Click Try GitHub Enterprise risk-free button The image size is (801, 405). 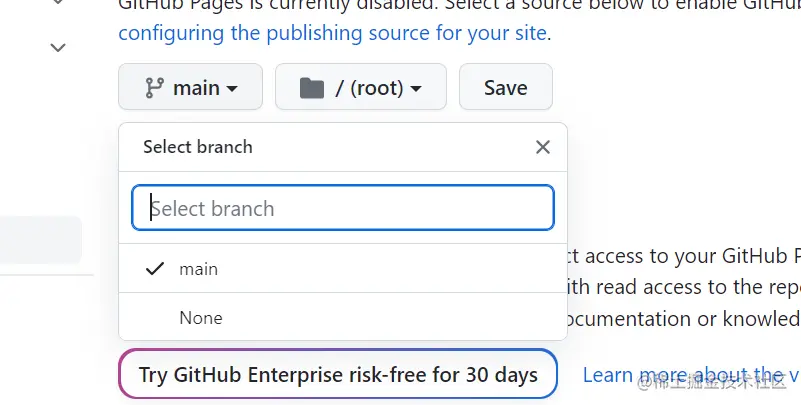pos(338,374)
